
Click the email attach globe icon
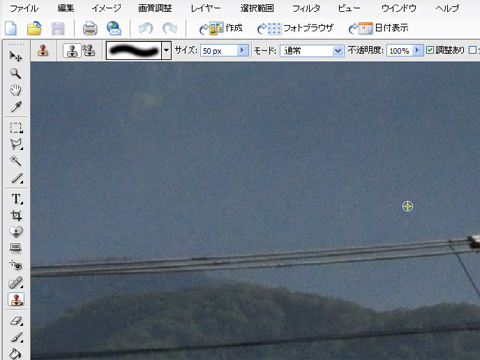[114, 28]
